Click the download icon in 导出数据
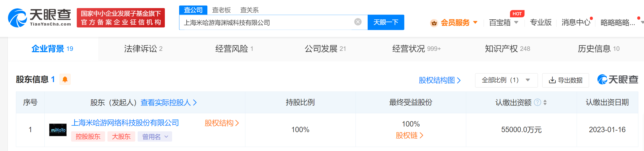Viewport: 644px width, 151px height. [552, 80]
